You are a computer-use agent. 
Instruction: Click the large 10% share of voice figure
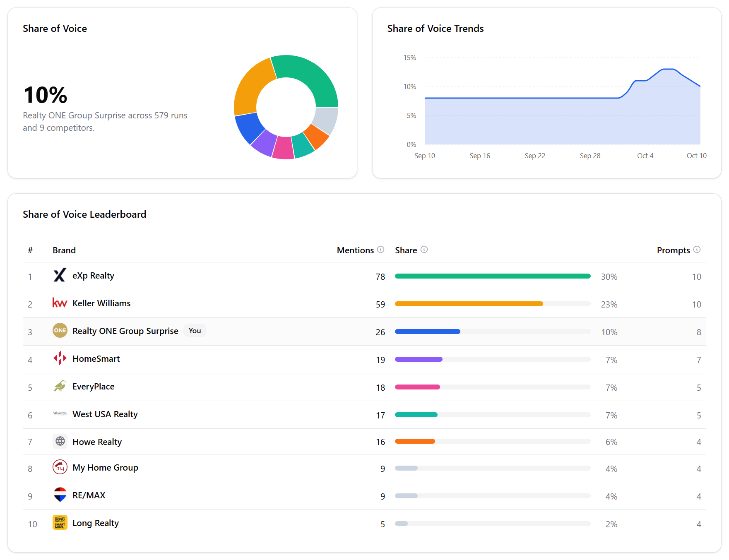(x=46, y=95)
